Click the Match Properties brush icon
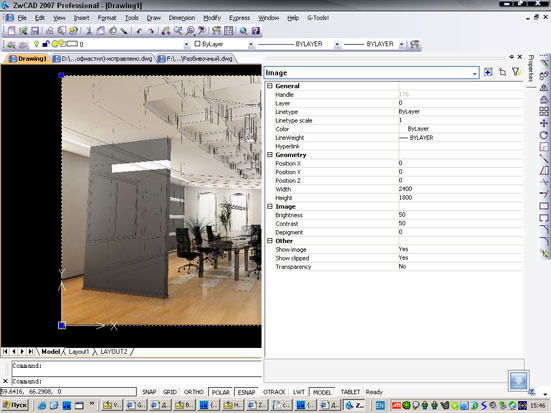Screen dimensions: 551x413 coord(124,31)
